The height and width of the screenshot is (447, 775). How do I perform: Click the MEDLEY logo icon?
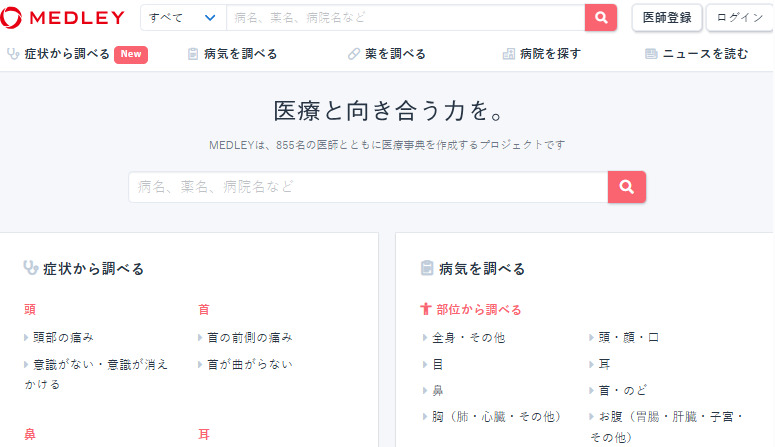point(13,17)
